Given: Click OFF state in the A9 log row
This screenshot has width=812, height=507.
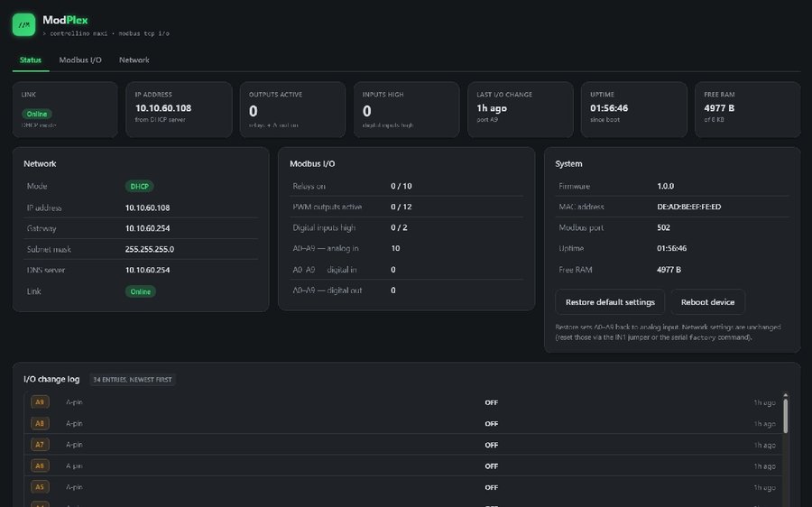Looking at the screenshot, I should [x=492, y=402].
